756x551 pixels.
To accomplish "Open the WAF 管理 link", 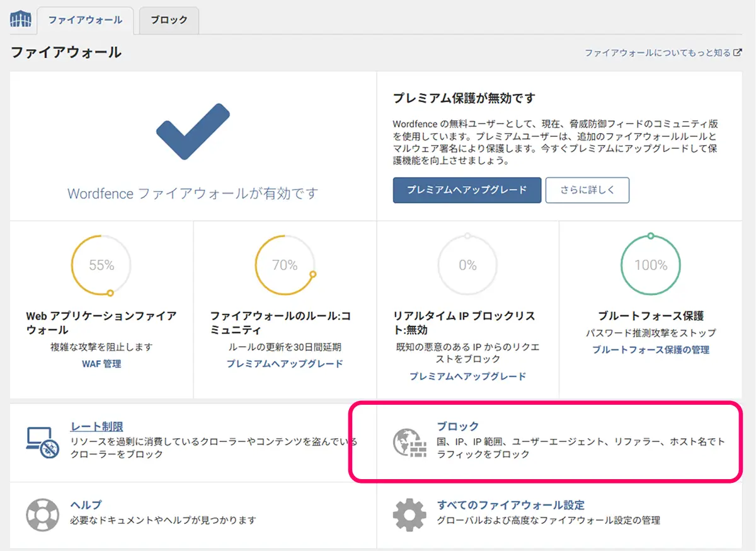I will click(x=101, y=364).
